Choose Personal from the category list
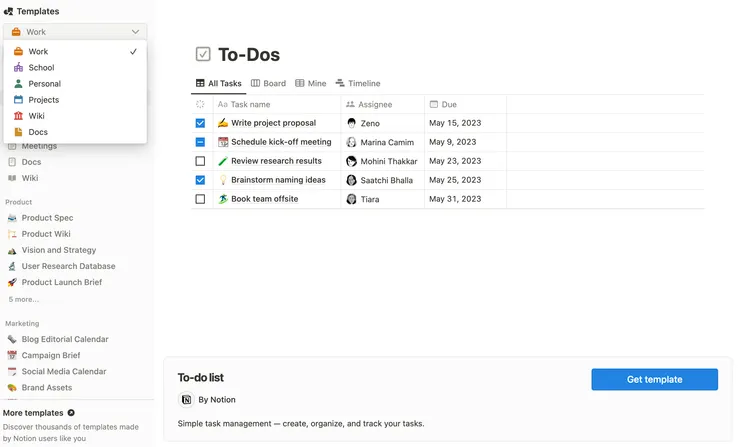Image resolution: width=740 pixels, height=447 pixels. point(75,84)
